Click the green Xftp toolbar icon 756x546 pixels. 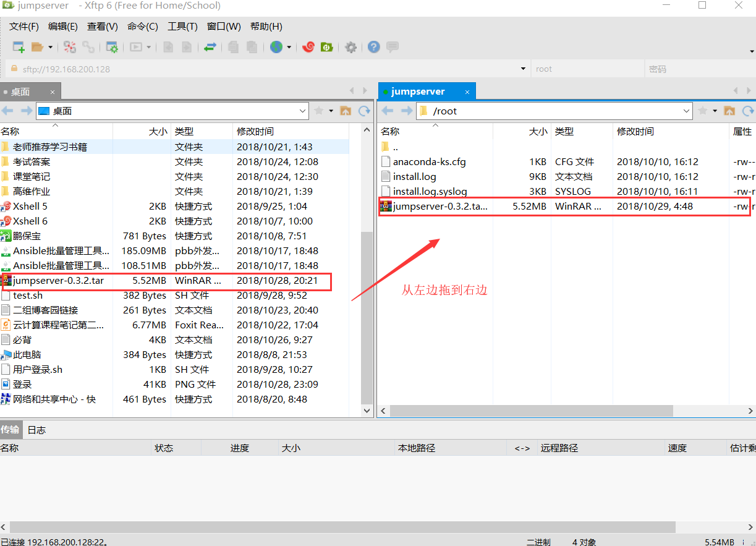(327, 47)
